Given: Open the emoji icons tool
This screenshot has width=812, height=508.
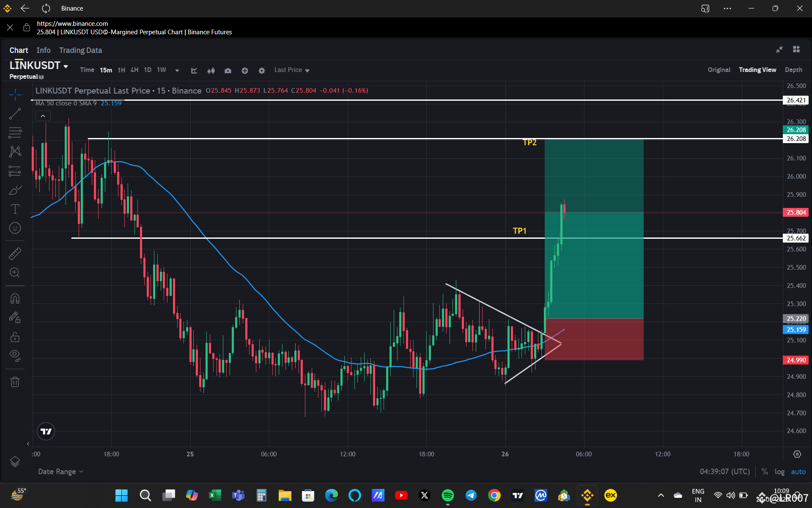Looking at the screenshot, I should click(15, 228).
